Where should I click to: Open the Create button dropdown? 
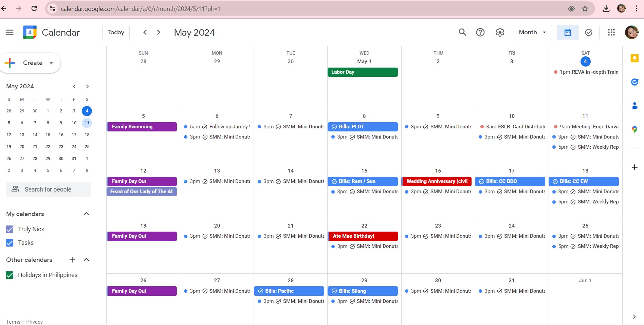51,63
